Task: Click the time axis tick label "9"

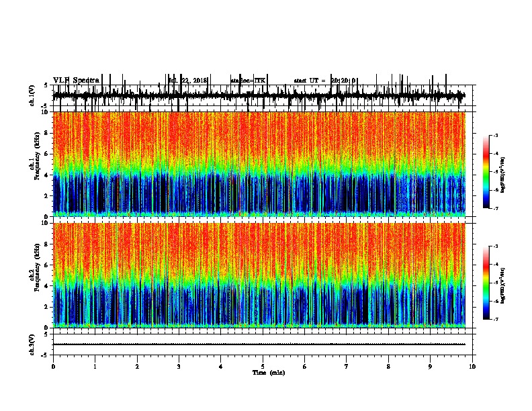Action: 430,367
